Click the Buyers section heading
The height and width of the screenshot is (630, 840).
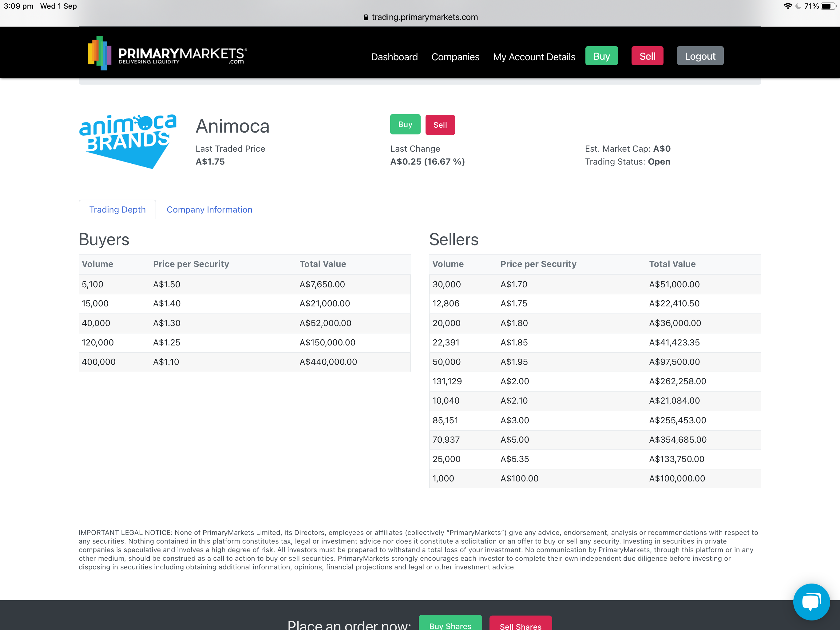(x=104, y=239)
